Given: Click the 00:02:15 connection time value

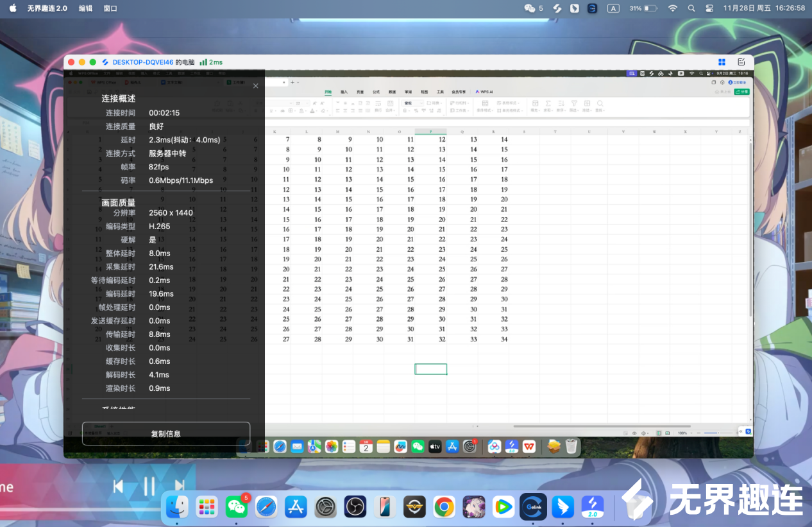Looking at the screenshot, I should (x=164, y=113).
